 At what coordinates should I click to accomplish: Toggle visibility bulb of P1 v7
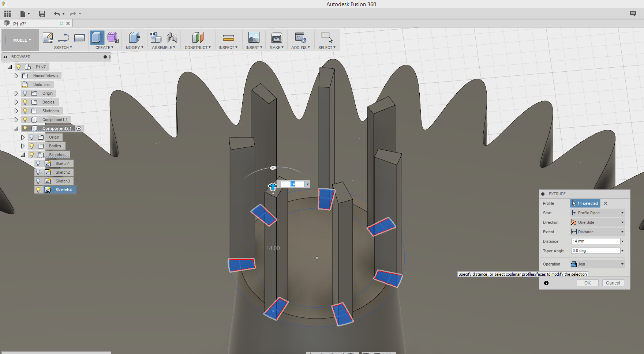[18, 67]
